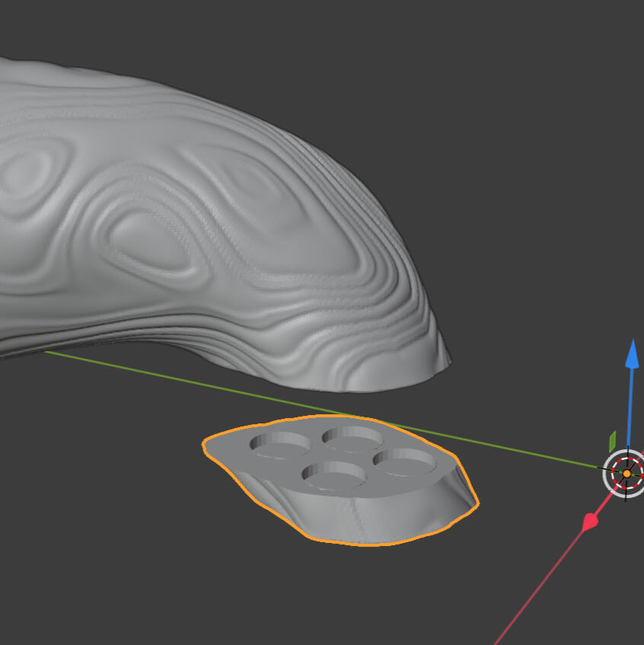Image resolution: width=644 pixels, height=645 pixels.
Task: Click the orange origin dot at the gizmo center
Action: point(626,474)
